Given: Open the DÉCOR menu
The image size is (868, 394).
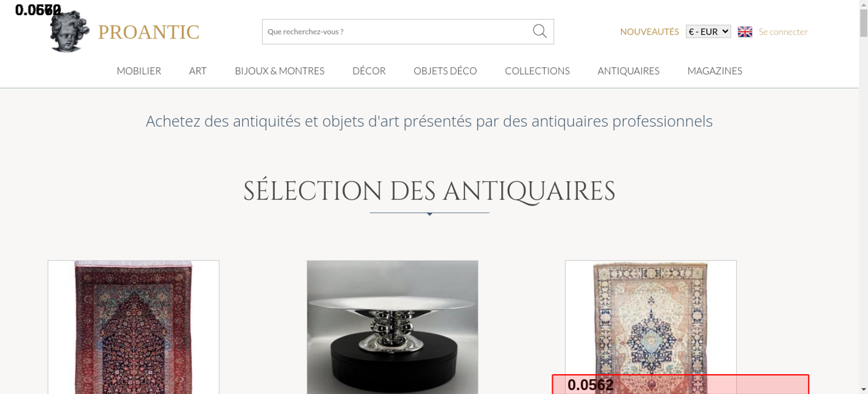Looking at the screenshot, I should pos(369,71).
